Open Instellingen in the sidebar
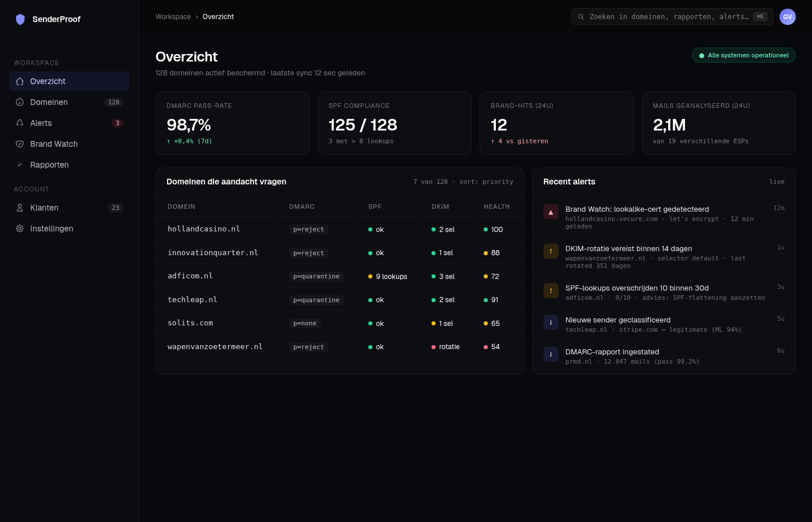Viewport: 812px width, 522px height. click(69, 229)
